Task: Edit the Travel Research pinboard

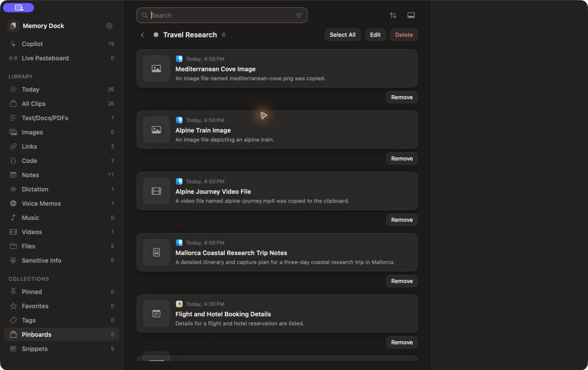Action: pyautogui.click(x=375, y=35)
